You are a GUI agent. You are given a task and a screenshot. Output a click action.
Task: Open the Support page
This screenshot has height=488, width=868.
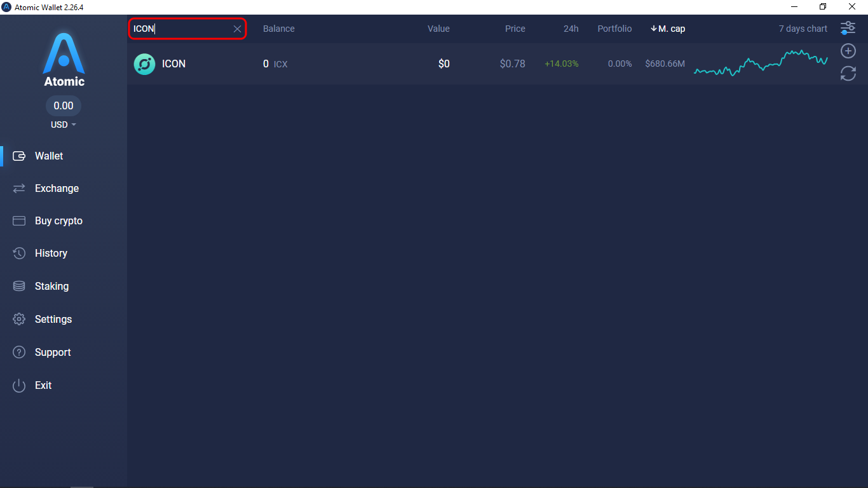53,352
